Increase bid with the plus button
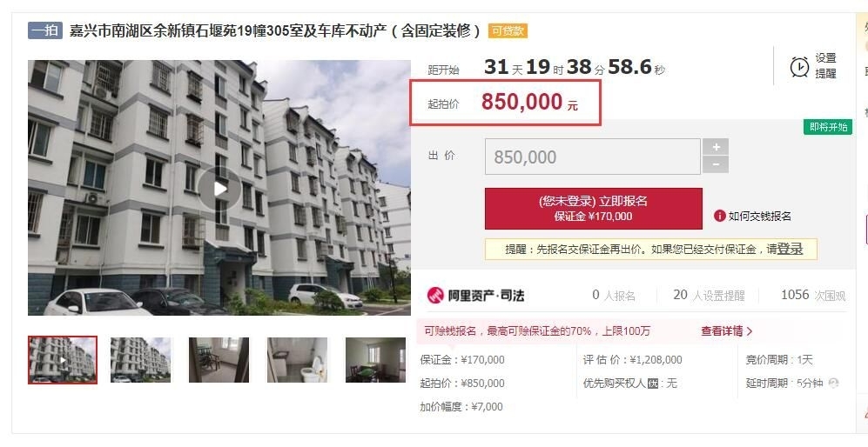Screen dimensions: 868x447 pyautogui.click(x=716, y=147)
